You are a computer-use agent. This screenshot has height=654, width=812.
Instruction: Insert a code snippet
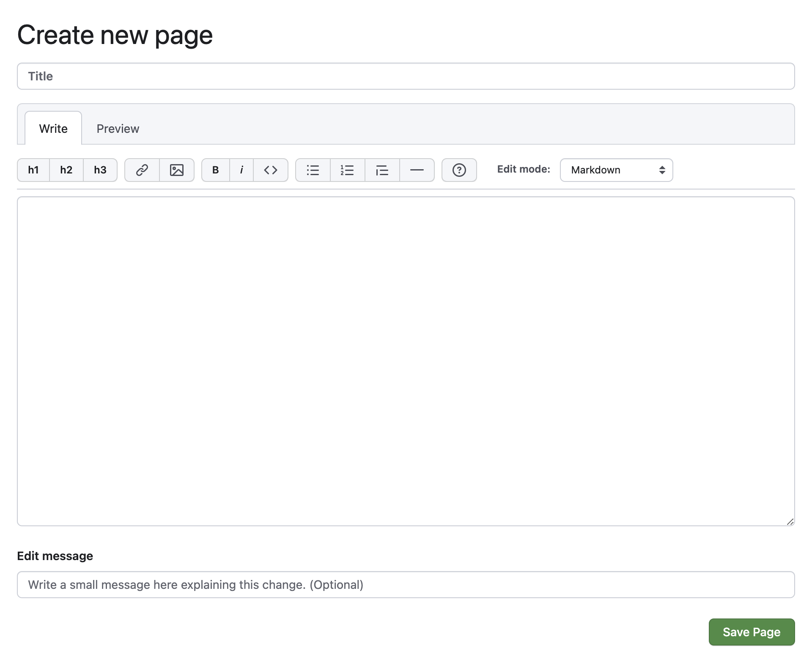pyautogui.click(x=271, y=170)
